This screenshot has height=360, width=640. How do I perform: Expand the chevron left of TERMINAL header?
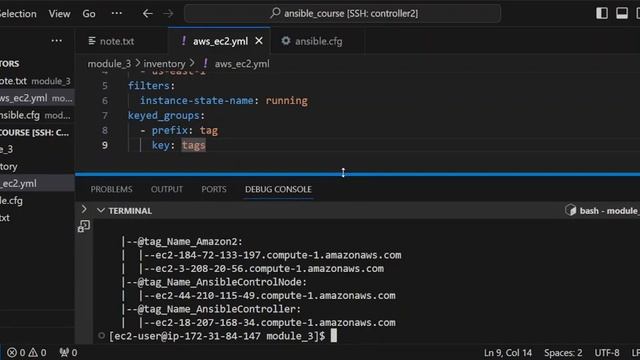click(x=84, y=209)
